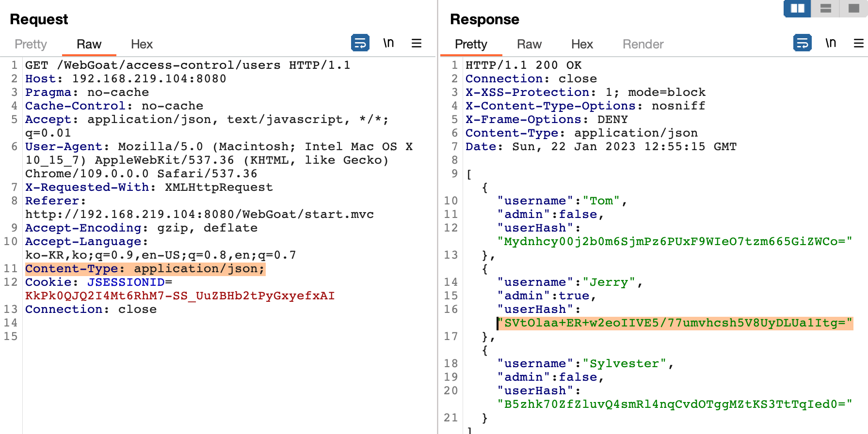Click the X-Requested-With: XMLHttpRequest header

tap(149, 187)
